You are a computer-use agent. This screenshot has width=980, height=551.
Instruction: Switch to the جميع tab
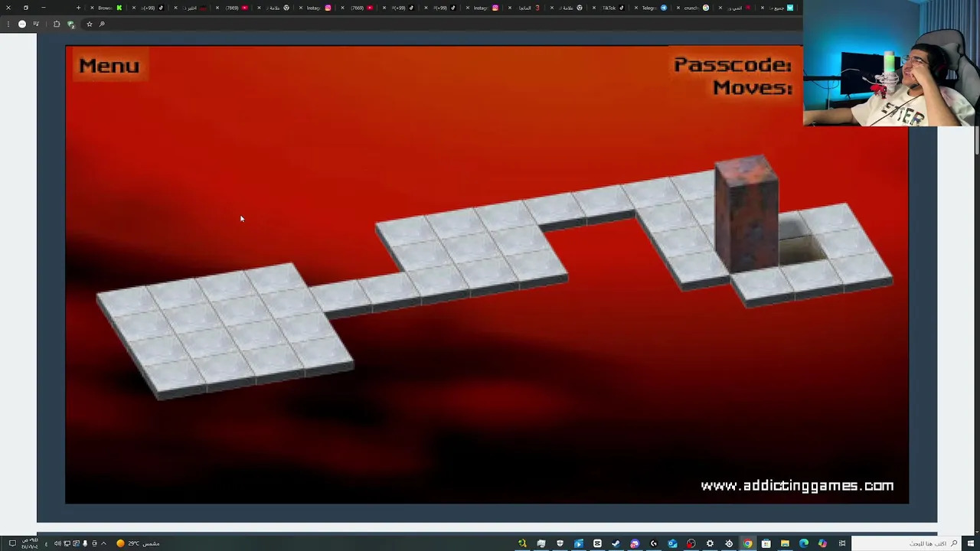(777, 8)
